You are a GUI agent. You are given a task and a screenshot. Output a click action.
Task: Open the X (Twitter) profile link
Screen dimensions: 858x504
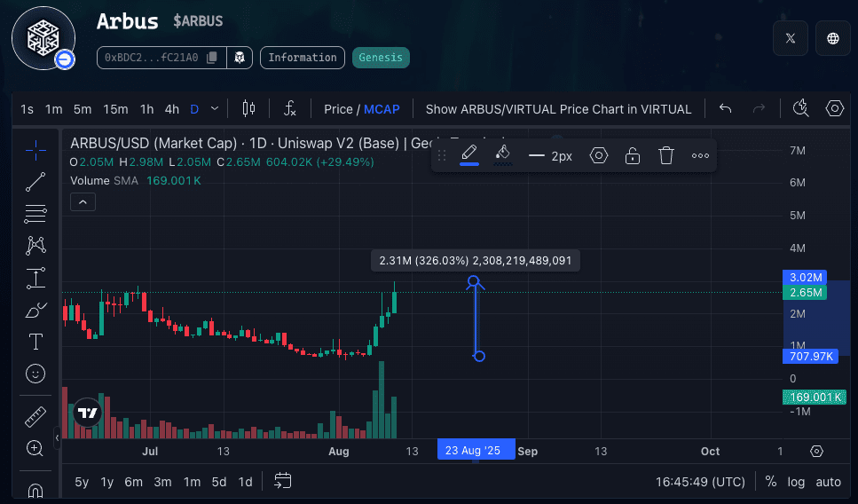790,38
